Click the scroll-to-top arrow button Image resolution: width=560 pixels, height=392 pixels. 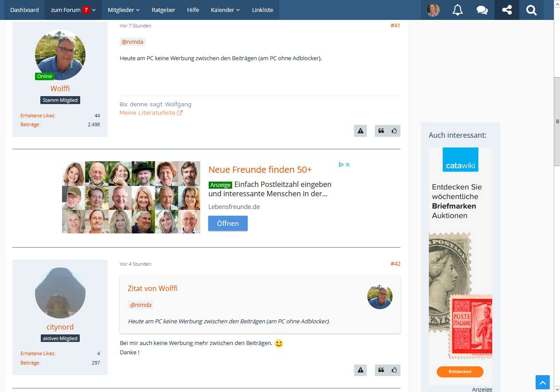coord(542,382)
